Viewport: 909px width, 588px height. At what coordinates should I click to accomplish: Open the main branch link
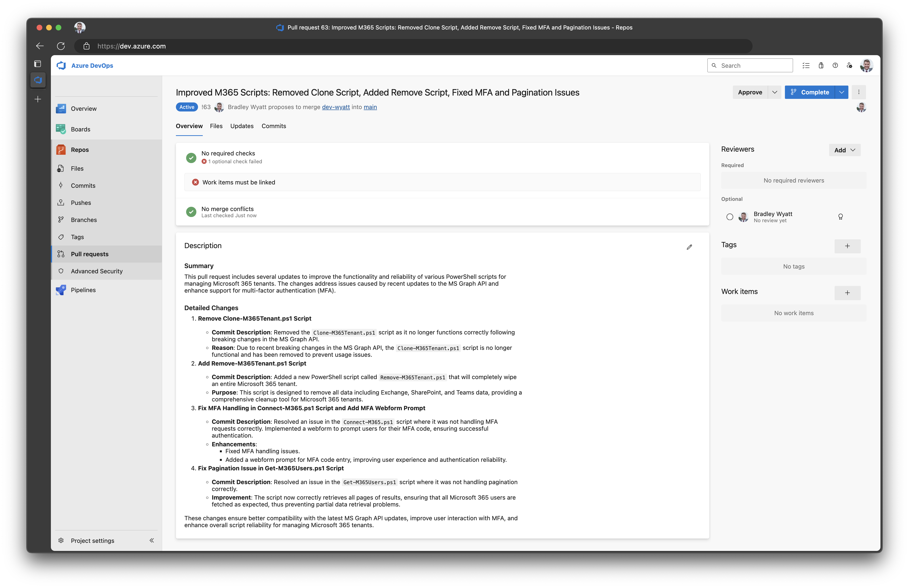[370, 107]
